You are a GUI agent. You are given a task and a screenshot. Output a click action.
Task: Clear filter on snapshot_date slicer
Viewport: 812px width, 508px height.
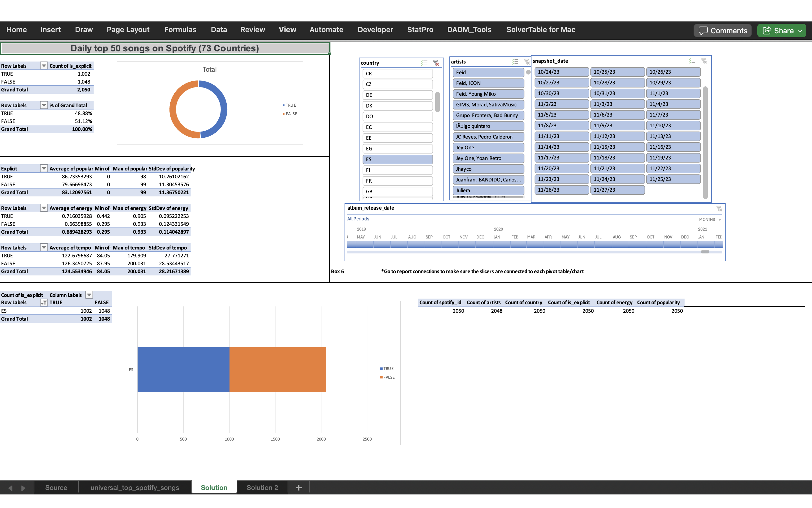[x=704, y=61]
